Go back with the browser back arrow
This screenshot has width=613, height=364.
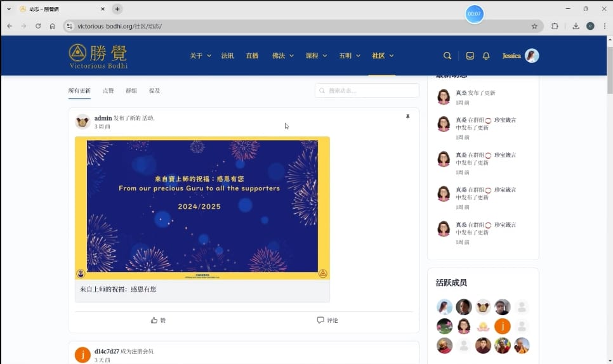click(10, 26)
